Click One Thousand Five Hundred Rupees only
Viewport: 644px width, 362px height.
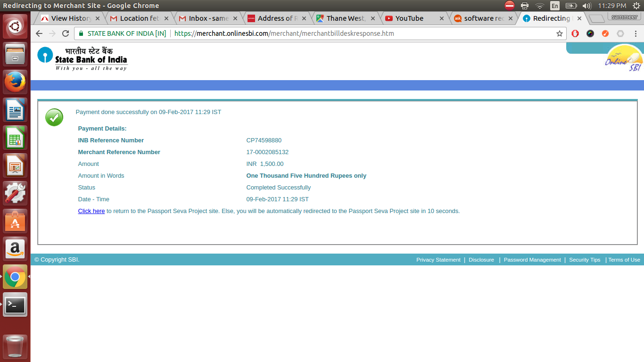point(306,176)
